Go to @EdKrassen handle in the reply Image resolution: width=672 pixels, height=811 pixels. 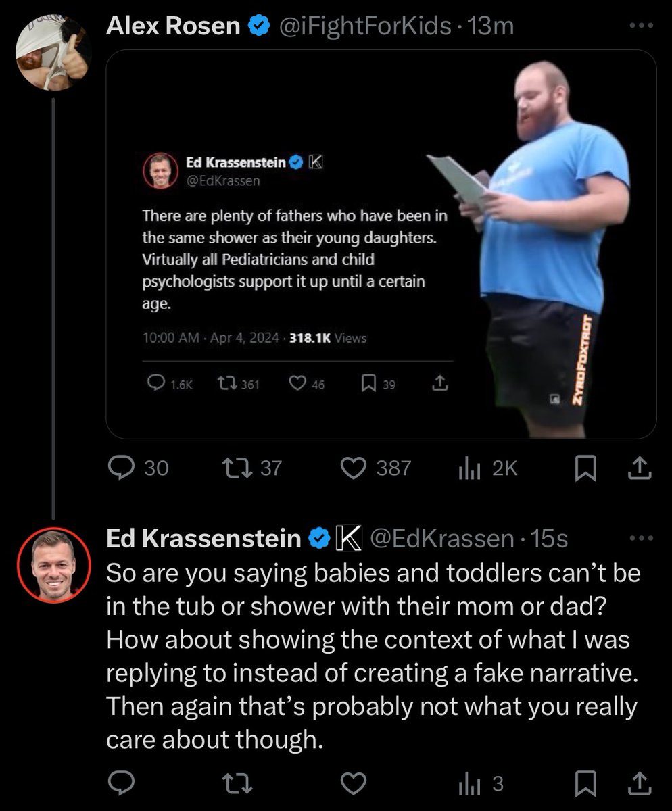441,539
